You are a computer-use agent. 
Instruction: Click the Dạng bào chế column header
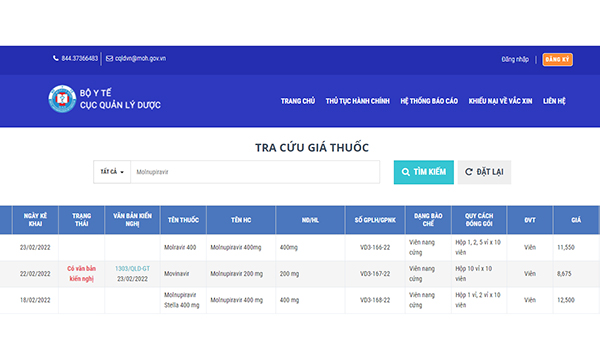[428, 220]
